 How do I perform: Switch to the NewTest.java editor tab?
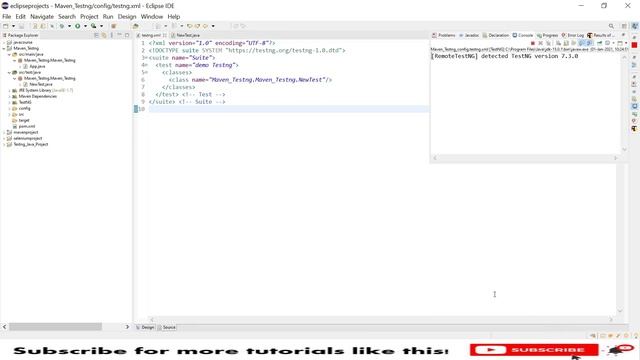click(185, 36)
